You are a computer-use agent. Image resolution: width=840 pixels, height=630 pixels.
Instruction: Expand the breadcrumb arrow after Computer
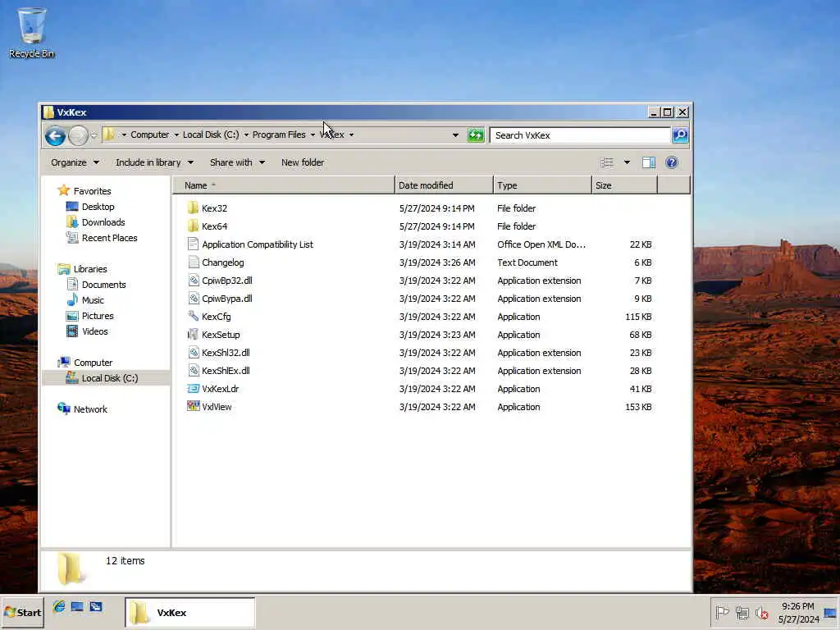(176, 135)
